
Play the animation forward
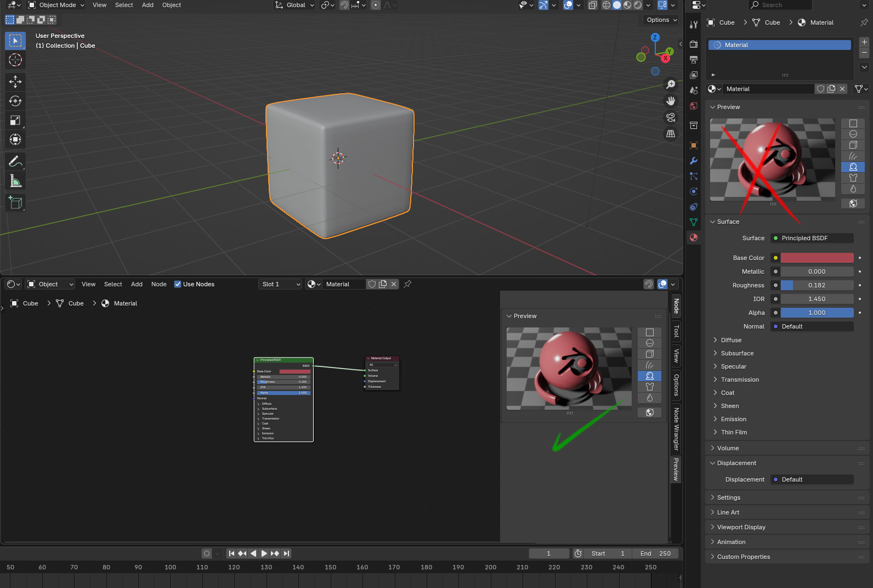tap(264, 553)
